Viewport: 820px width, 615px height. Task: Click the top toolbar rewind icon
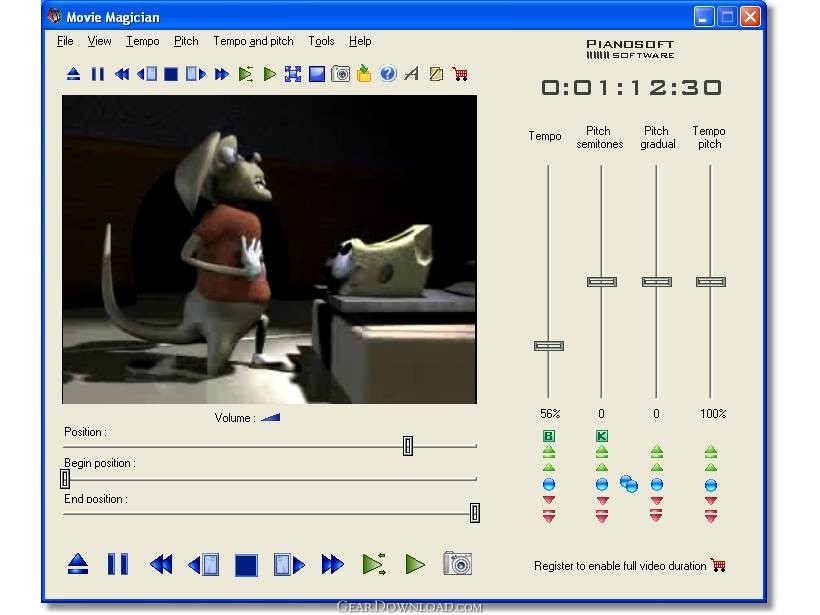pyautogui.click(x=122, y=74)
